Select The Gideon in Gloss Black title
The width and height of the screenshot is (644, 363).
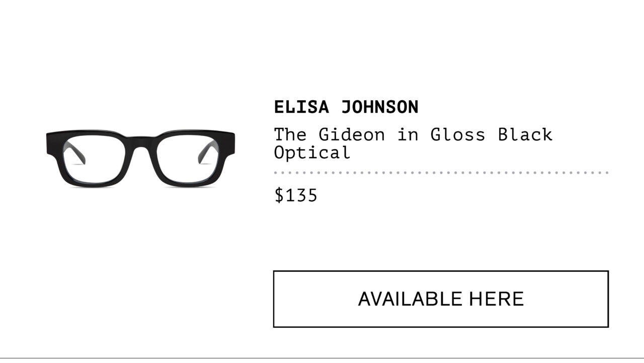[x=413, y=134]
